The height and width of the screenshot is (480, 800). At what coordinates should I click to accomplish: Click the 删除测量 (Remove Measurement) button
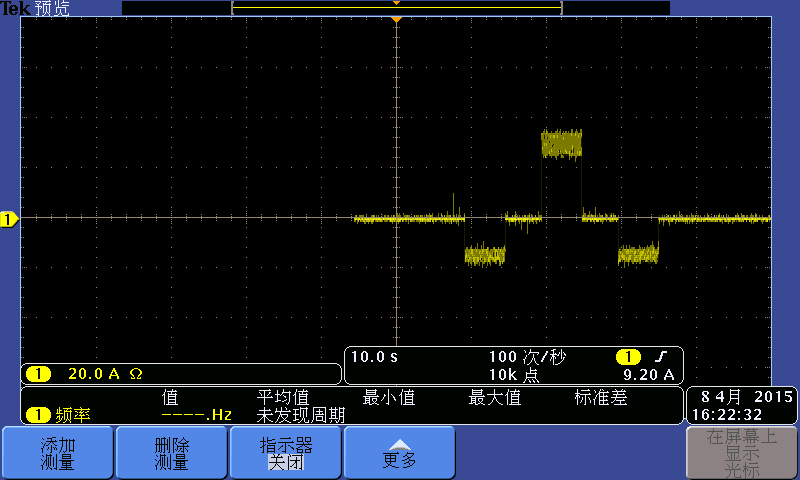171,453
